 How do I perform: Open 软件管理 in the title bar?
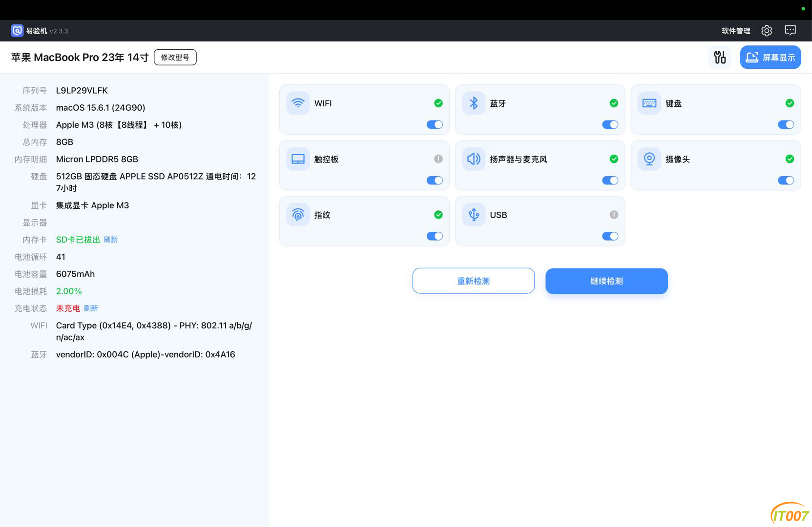click(736, 31)
